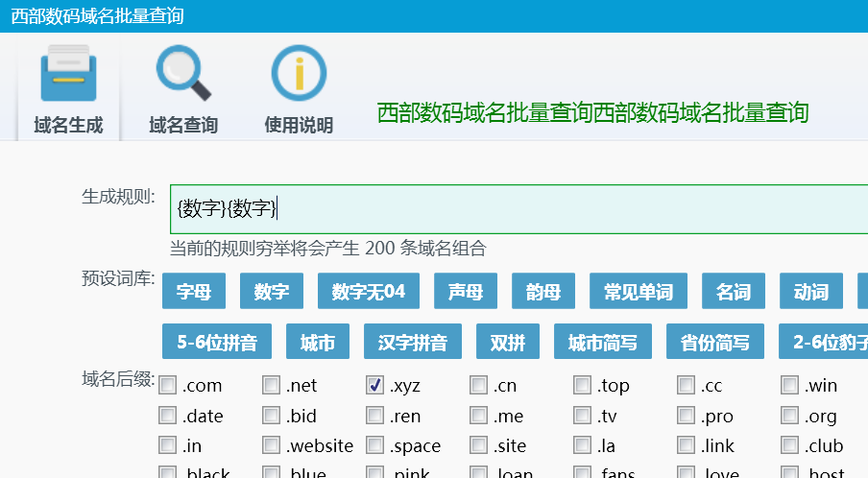Open the 使用说明 info icon

coord(299,75)
